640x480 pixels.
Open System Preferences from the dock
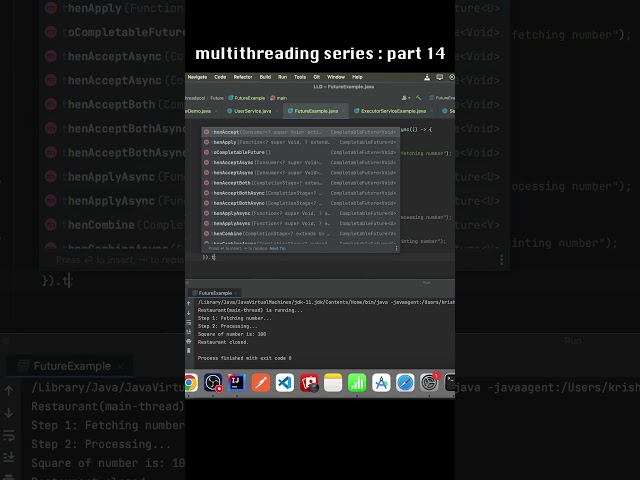point(429,383)
